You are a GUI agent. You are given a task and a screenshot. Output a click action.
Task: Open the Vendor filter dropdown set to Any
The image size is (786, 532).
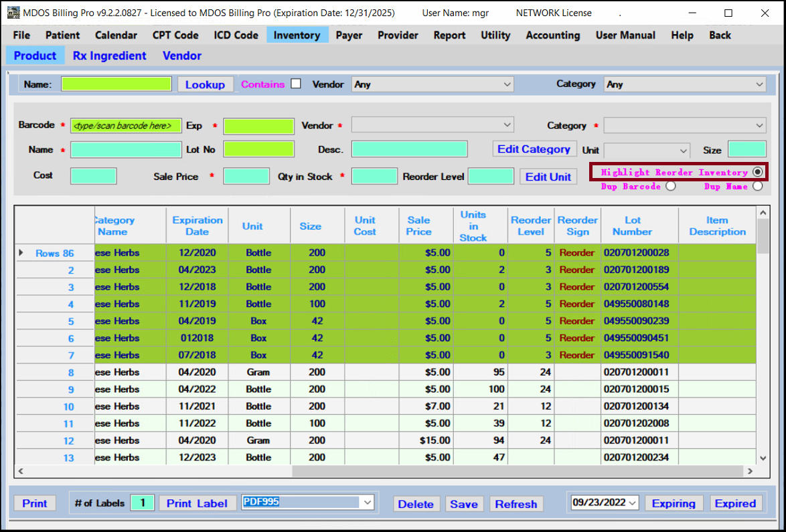433,84
